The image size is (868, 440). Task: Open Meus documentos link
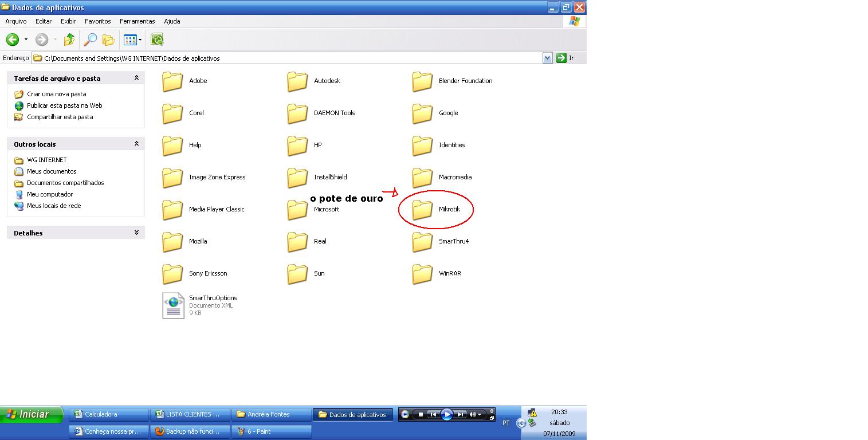pos(52,171)
